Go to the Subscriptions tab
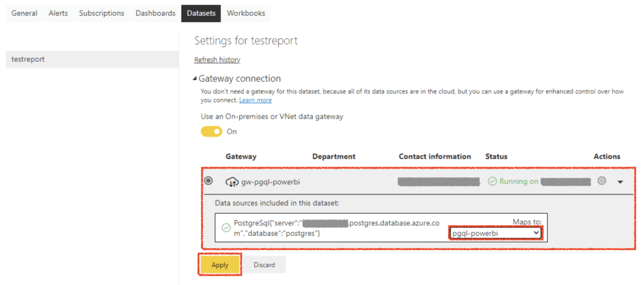Image resolution: width=644 pixels, height=285 pixels. [x=101, y=13]
